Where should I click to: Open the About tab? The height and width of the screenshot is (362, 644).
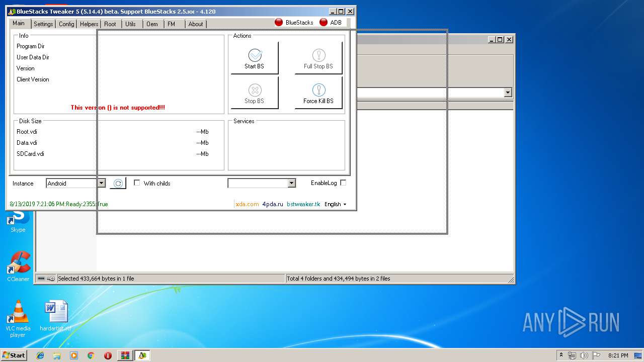(x=196, y=24)
